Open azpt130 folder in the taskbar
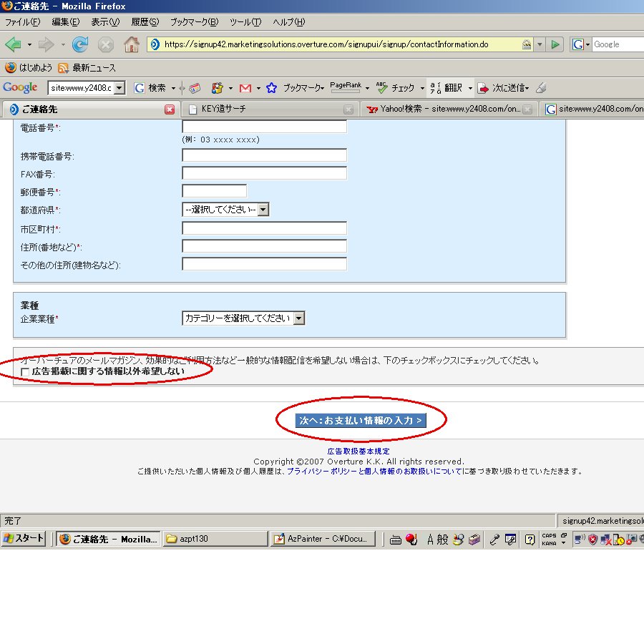The image size is (644, 644). pos(214,539)
